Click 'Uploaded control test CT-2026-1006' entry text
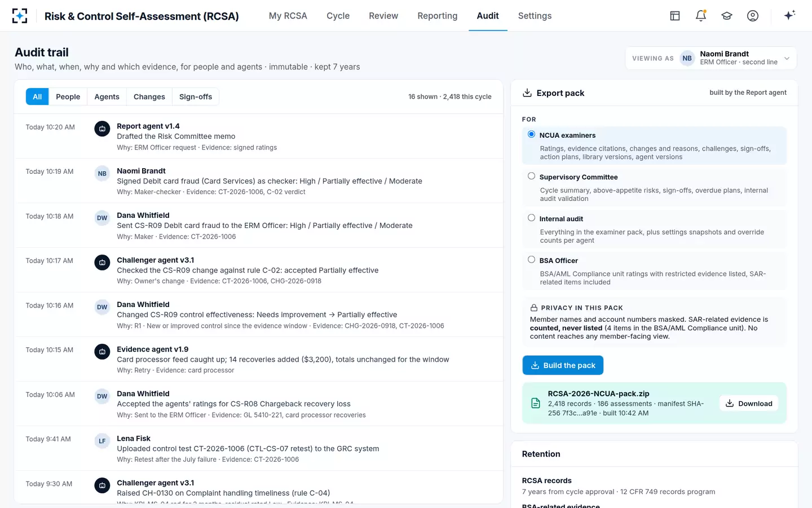Screen dimensions: 812x508 tap(248, 449)
